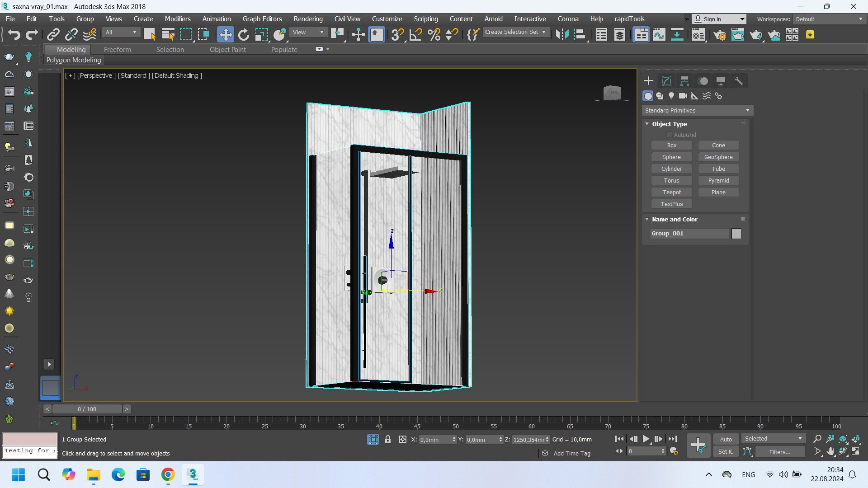Open the Standard Primitives dropdown
This screenshot has height=488, width=868.
coord(697,111)
